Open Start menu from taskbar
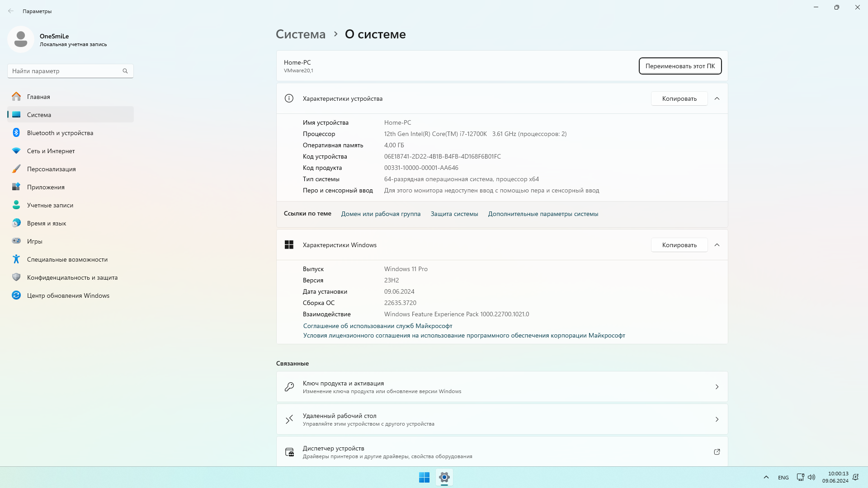 424,477
